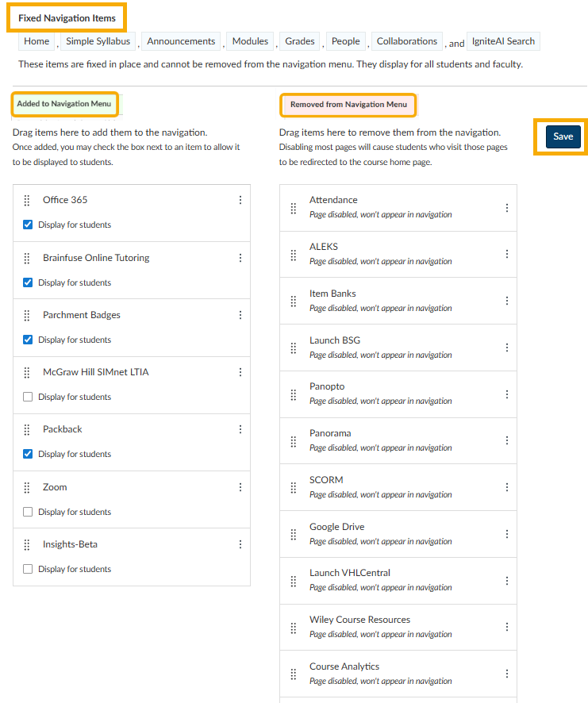Image resolution: width=588 pixels, height=703 pixels.
Task: Open options menu for Packback
Action: pos(240,430)
